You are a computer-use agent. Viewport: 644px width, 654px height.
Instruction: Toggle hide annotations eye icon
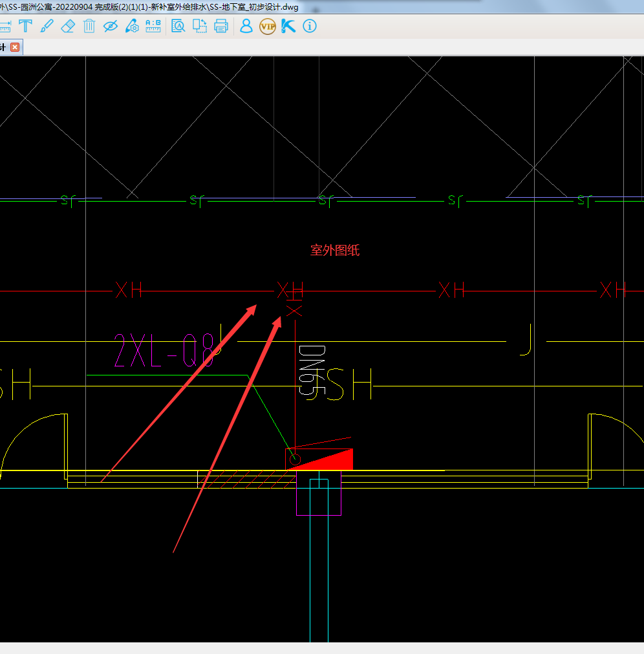[111, 26]
